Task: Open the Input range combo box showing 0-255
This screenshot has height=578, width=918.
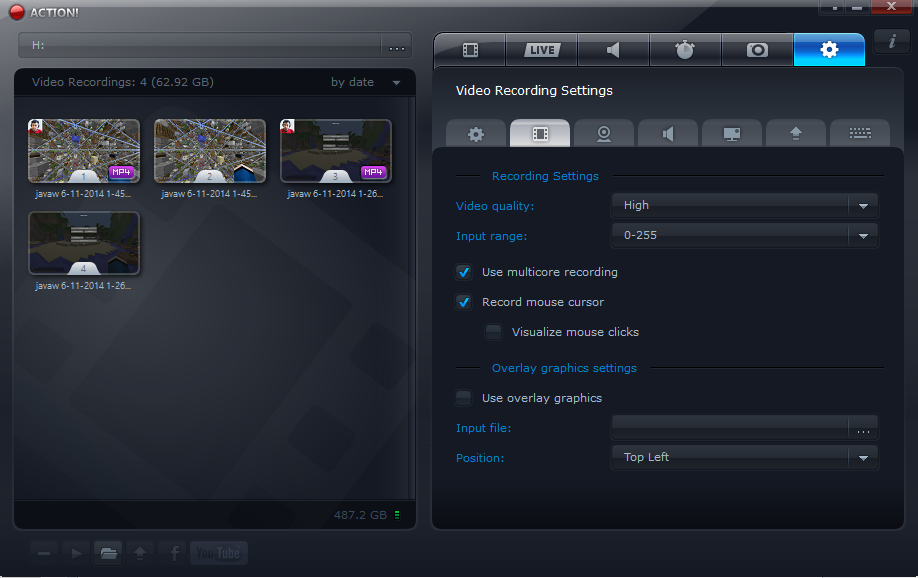Action: click(x=744, y=235)
